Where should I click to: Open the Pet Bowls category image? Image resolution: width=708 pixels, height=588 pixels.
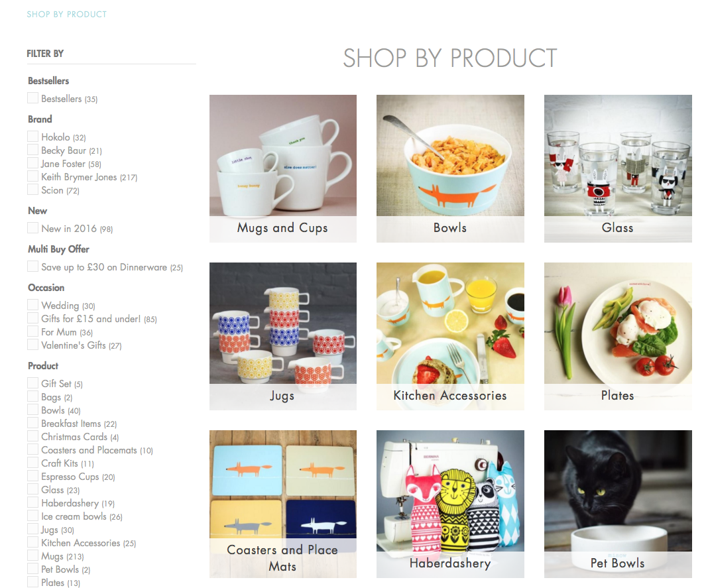618,504
